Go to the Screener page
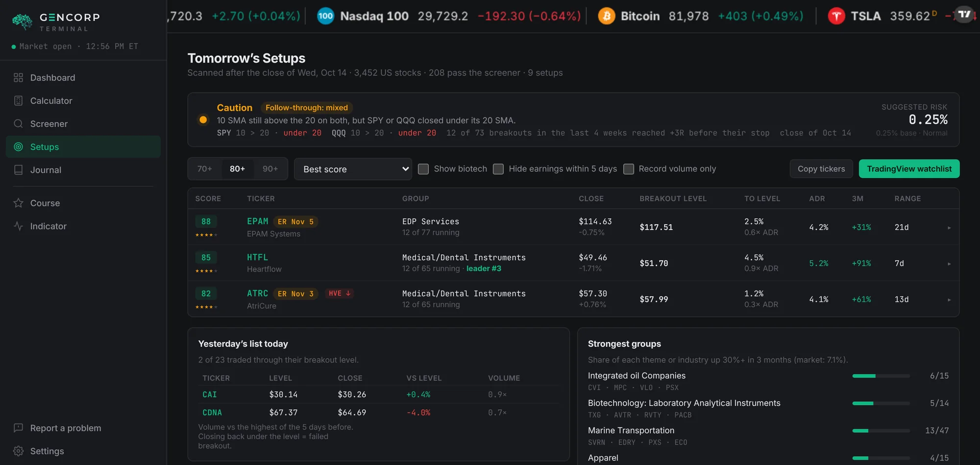This screenshot has height=465, width=980. 83,123
